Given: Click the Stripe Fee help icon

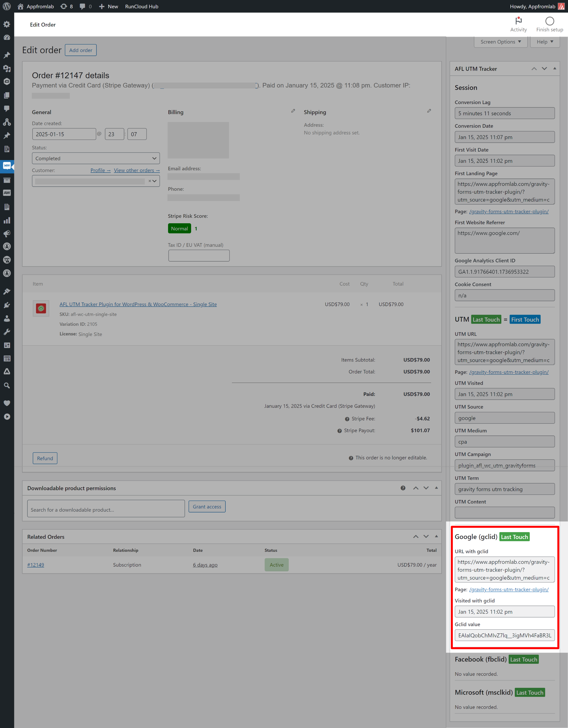Looking at the screenshot, I should 347,419.
